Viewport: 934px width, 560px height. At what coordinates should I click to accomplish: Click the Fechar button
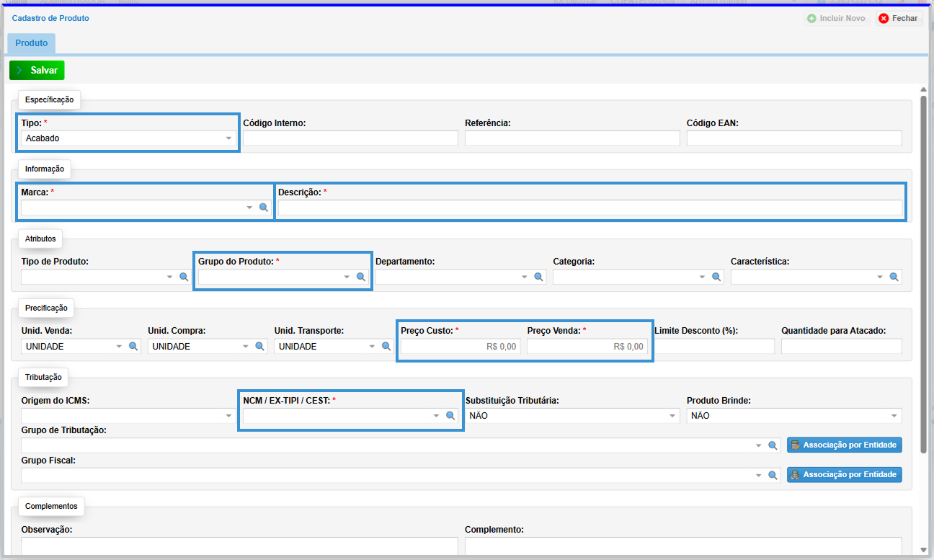899,19
